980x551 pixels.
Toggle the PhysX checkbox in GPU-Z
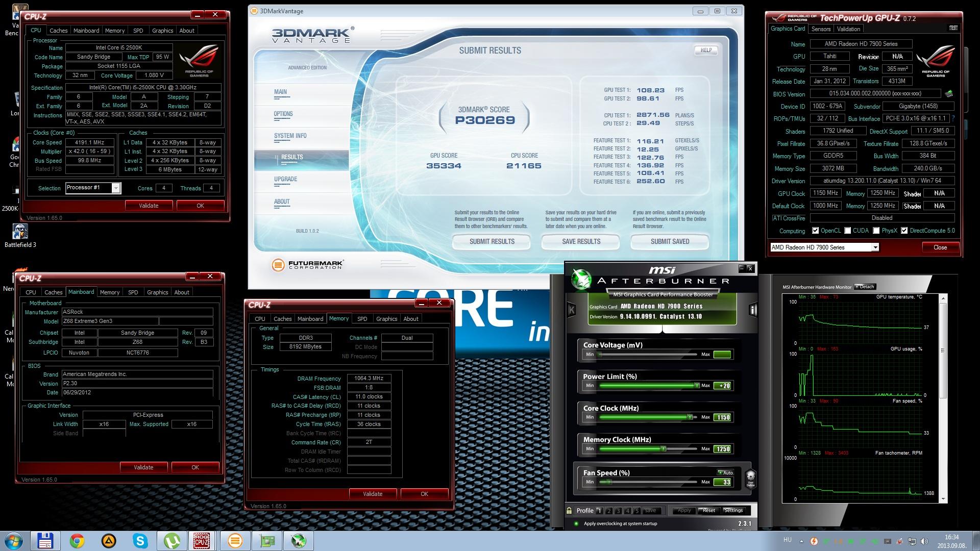click(x=876, y=231)
